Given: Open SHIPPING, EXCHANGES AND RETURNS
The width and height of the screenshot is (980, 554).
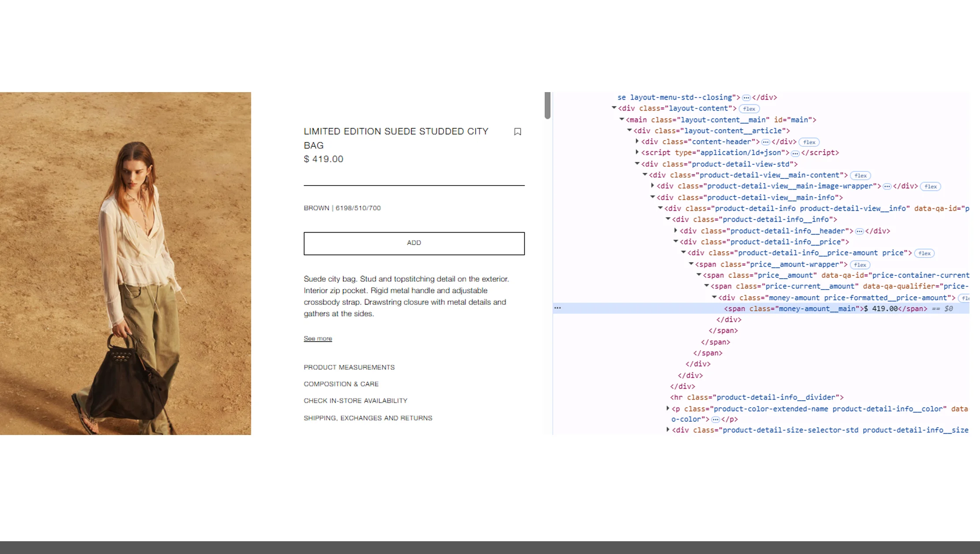Looking at the screenshot, I should click(368, 418).
